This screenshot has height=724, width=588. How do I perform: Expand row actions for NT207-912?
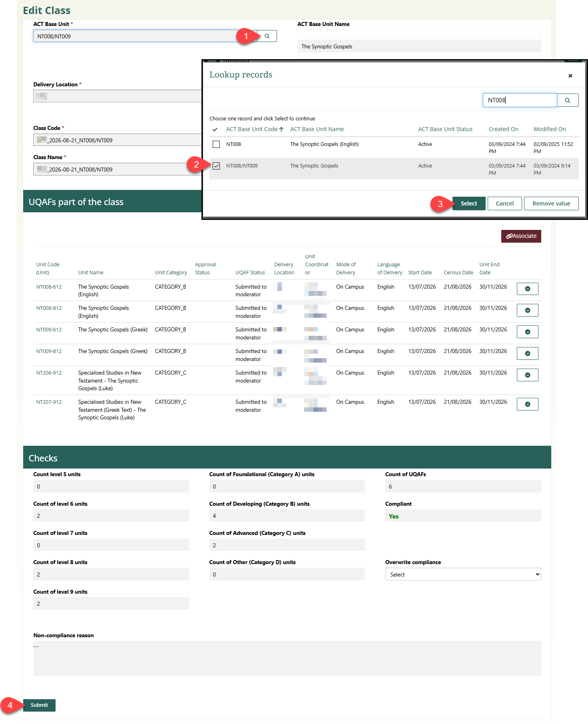click(x=528, y=404)
